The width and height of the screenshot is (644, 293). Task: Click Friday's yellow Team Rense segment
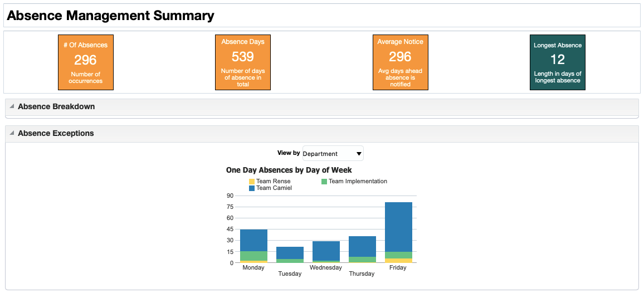(398, 261)
